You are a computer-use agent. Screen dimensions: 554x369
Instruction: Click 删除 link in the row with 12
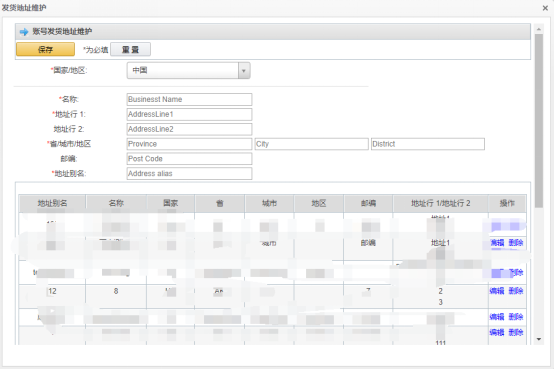click(x=515, y=291)
